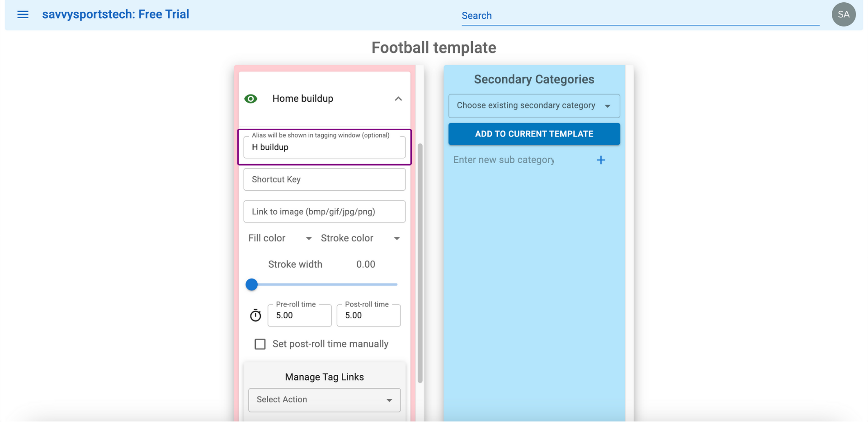Click the Alias H buildup text field
The width and height of the screenshot is (868, 425).
[x=325, y=147]
